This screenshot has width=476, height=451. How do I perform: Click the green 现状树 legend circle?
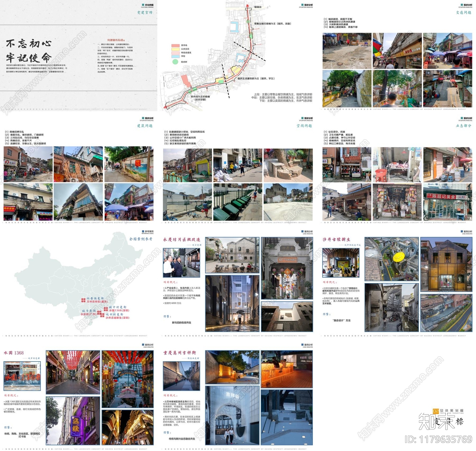175,62
